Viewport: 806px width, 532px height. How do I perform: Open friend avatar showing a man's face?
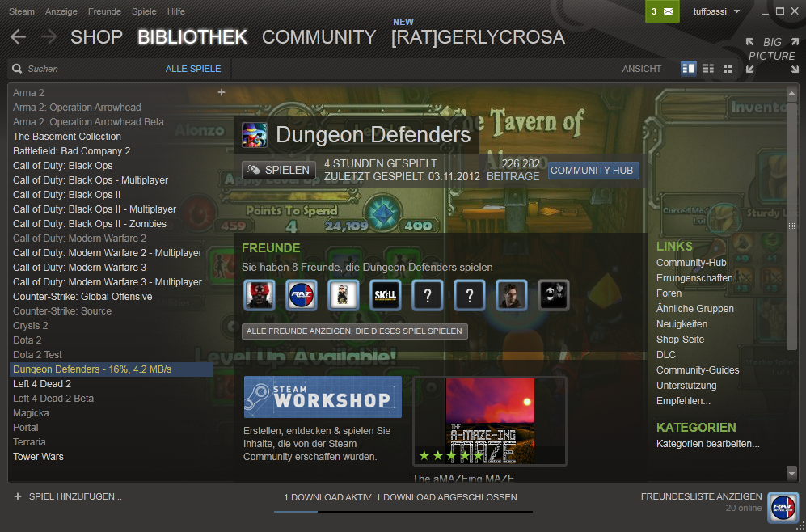[512, 295]
